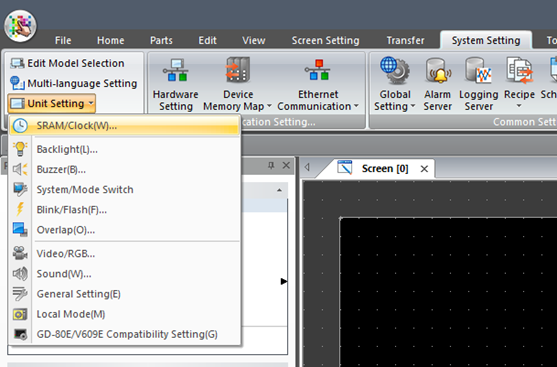Choose Video/RGB menu entry
The width and height of the screenshot is (557, 367).
click(x=124, y=254)
